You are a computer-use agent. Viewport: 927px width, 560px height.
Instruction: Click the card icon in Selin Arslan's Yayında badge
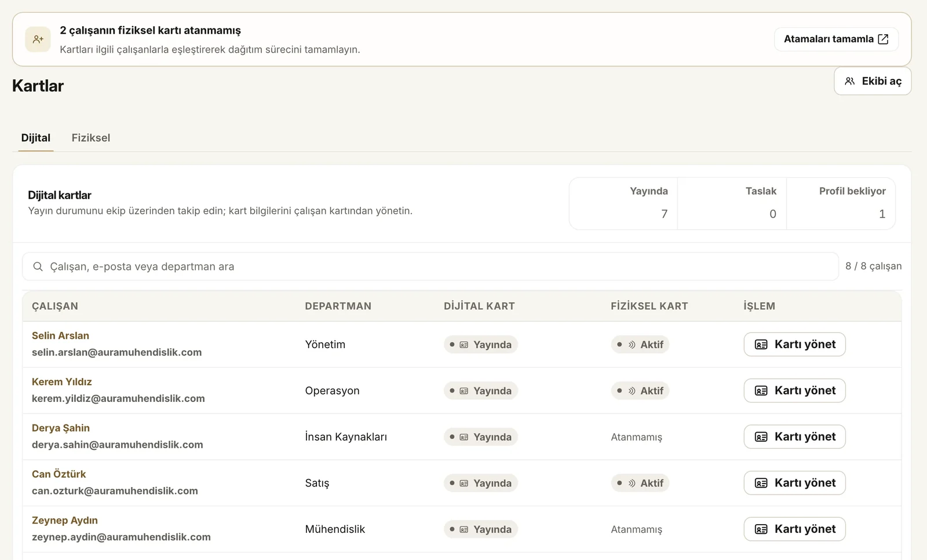(x=463, y=345)
